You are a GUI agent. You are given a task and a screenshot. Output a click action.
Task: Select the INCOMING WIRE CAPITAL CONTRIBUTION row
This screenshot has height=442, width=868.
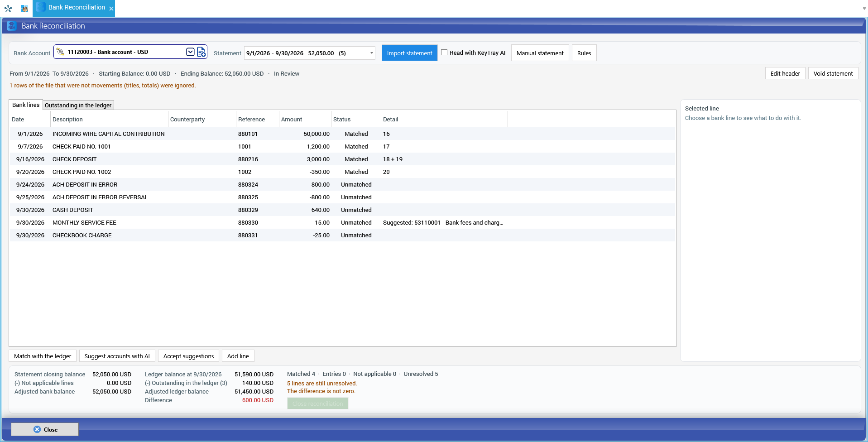[342, 134]
